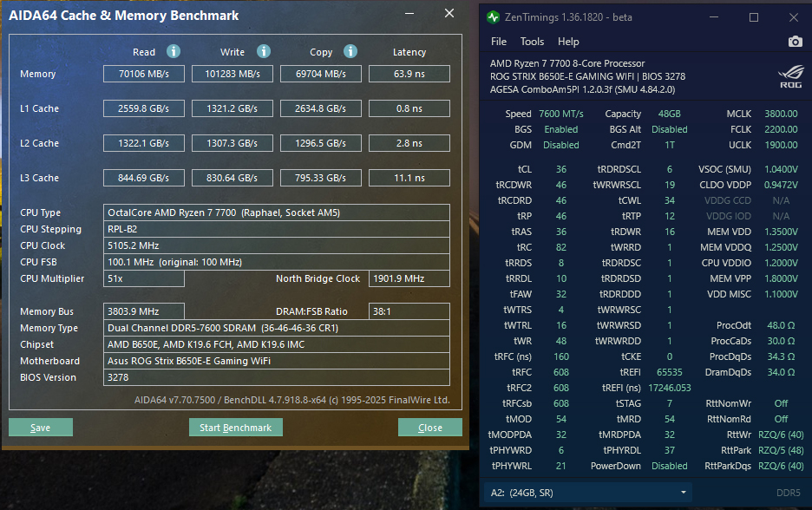
Task: Click L2 Cache Copy 1296.5 GB/s field
Action: pyautogui.click(x=321, y=143)
